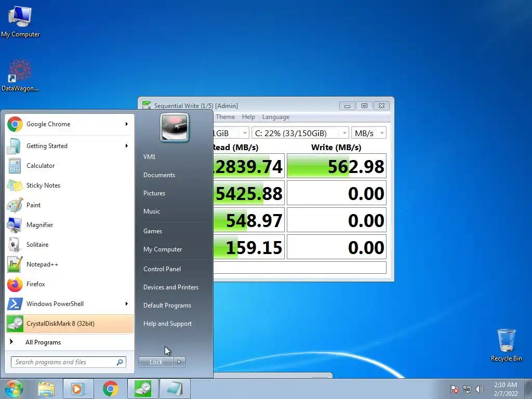Click the search magnifier icon in Start menu
Viewport: 532px width, 399px height.
(119, 362)
